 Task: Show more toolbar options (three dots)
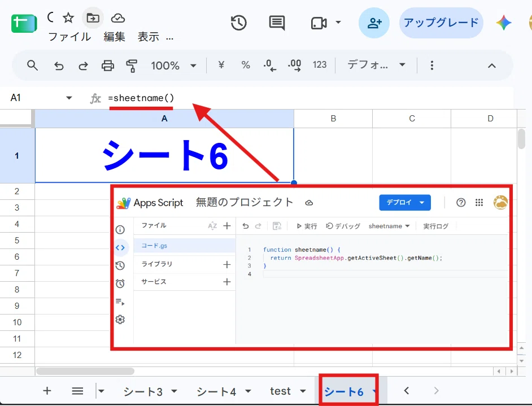point(431,66)
